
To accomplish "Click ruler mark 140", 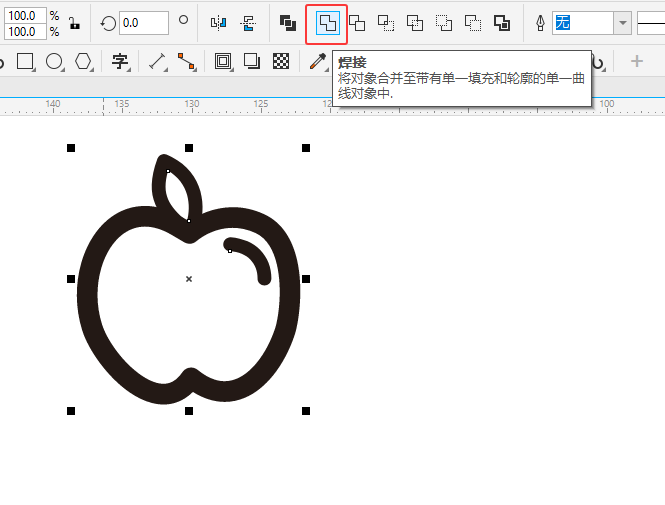I will [53, 103].
